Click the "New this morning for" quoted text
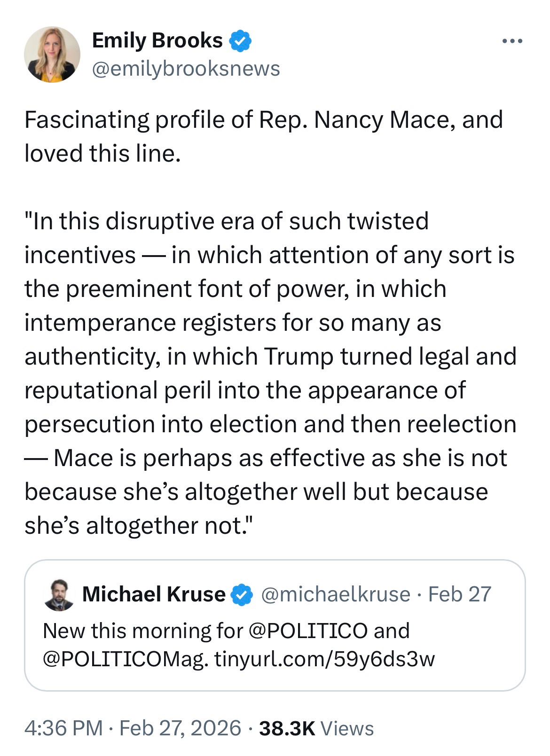 (143, 631)
